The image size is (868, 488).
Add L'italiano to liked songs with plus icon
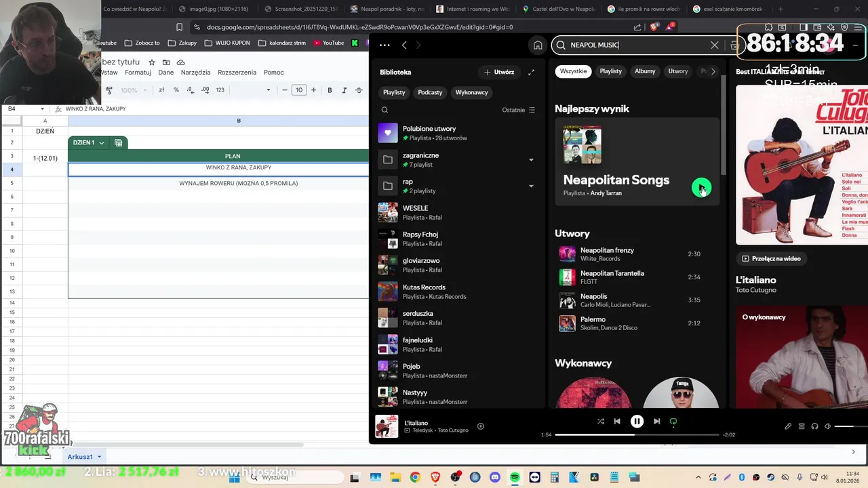tap(481, 426)
